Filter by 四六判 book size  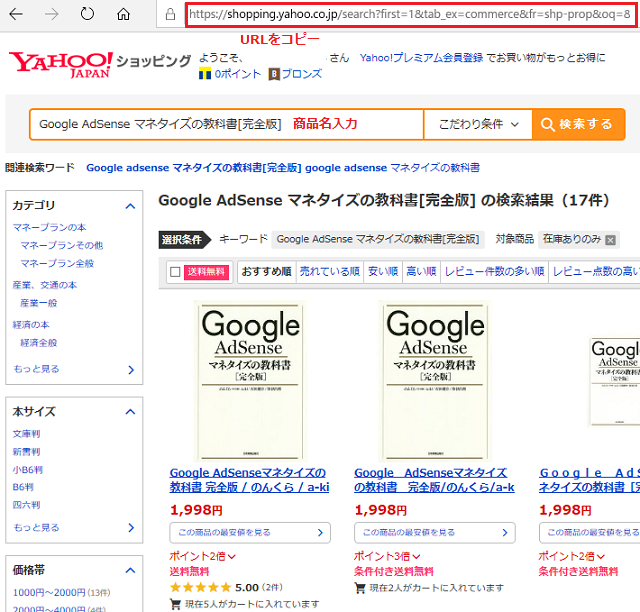27,505
